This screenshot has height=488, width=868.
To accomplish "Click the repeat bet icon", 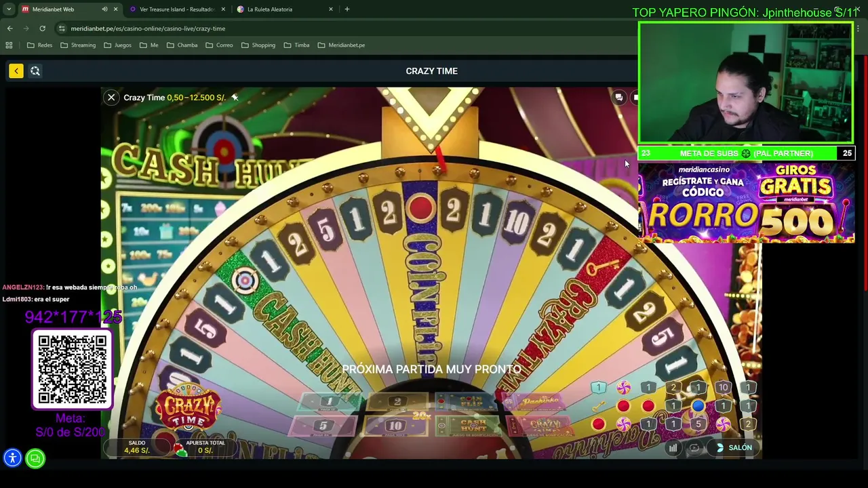I will point(694,448).
